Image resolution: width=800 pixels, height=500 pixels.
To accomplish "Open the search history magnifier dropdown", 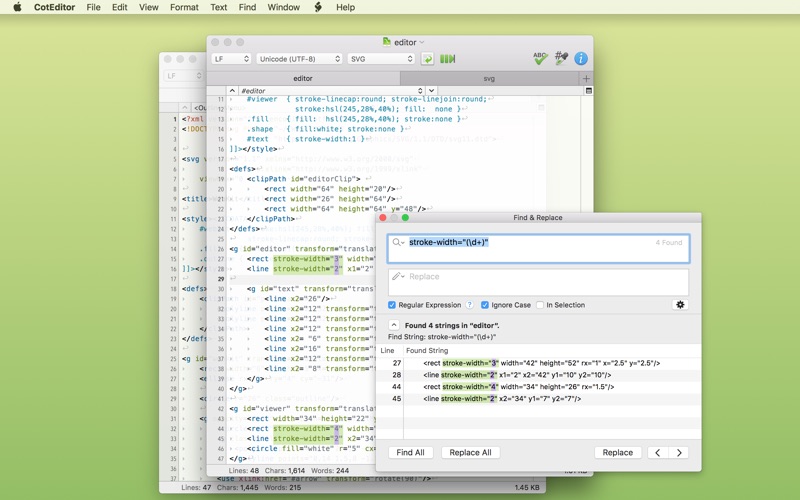I will pos(398,242).
